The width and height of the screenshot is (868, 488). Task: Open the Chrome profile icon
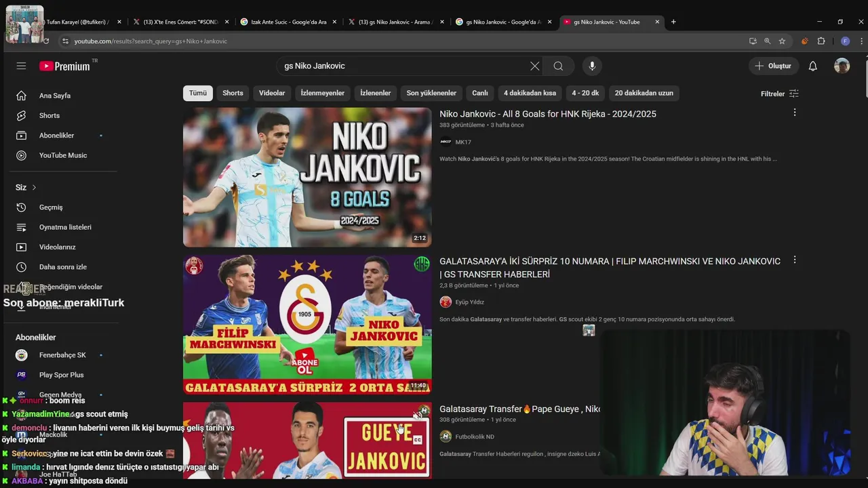845,41
